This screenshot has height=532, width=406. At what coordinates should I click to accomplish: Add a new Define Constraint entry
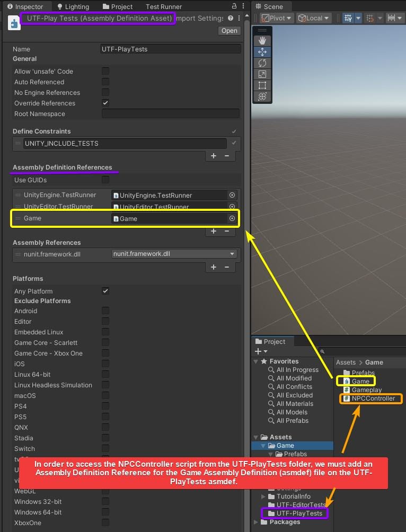214,156
